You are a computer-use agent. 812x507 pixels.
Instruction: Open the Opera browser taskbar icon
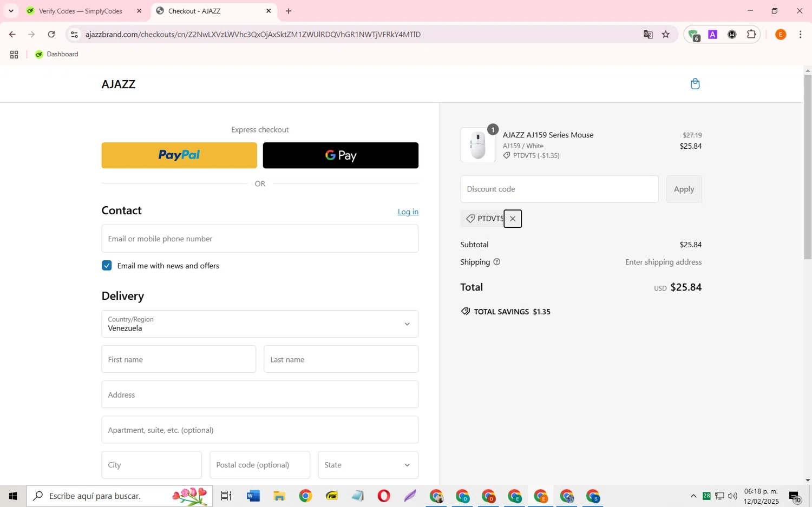coord(384,496)
